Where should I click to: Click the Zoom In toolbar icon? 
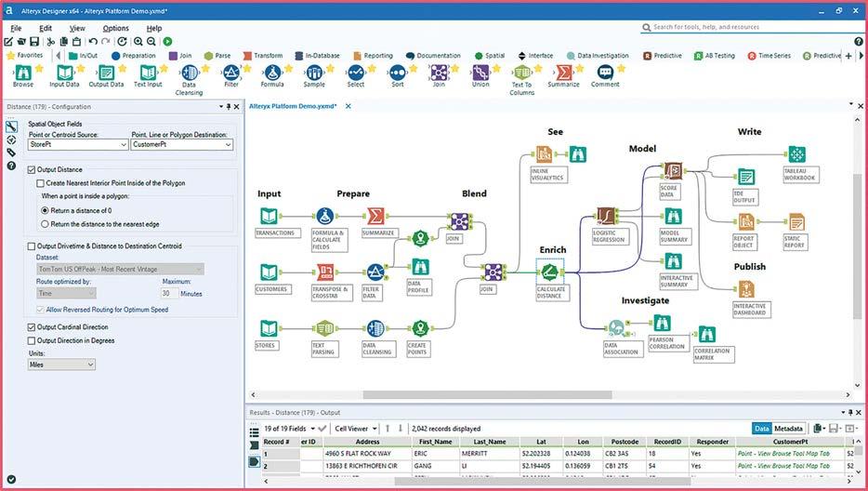pos(138,41)
